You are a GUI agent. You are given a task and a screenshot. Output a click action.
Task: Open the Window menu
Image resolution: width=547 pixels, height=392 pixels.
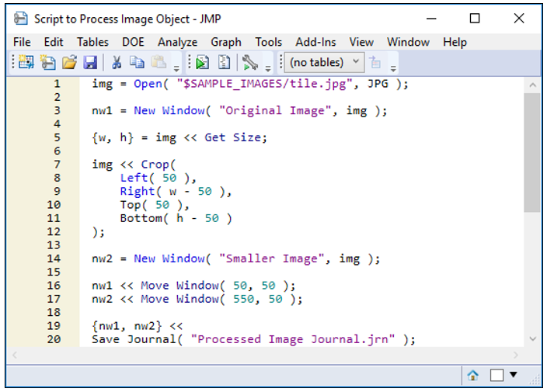pos(408,42)
